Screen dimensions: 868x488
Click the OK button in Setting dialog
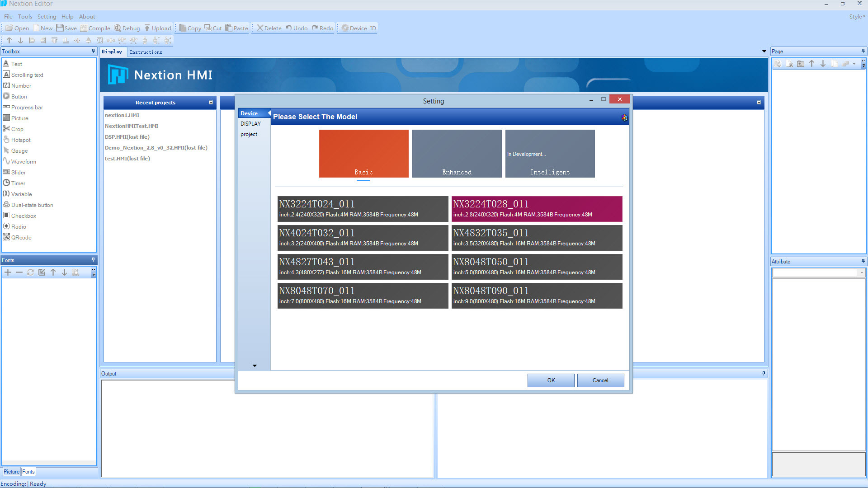pyautogui.click(x=551, y=380)
